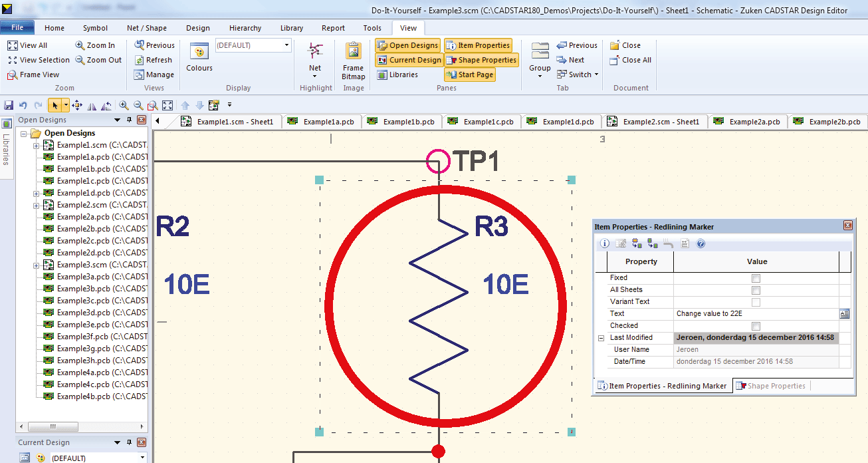The image size is (868, 463).
Task: Toggle the Shape Properties pane button
Action: tap(481, 60)
